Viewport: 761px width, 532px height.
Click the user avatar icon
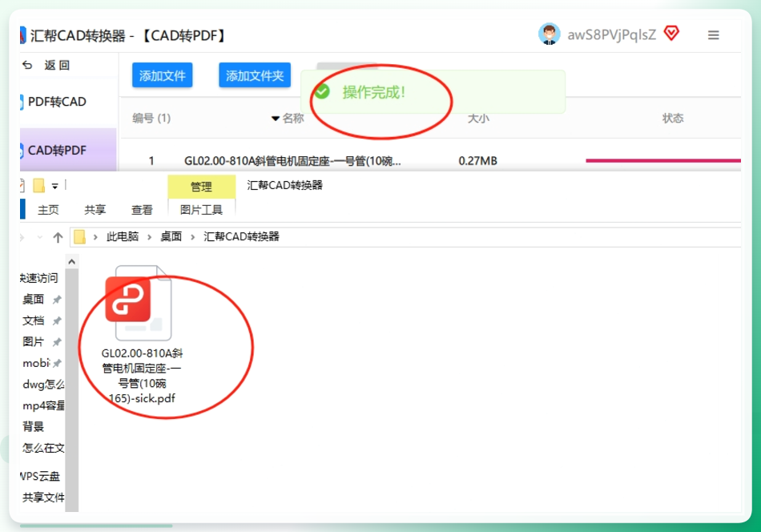click(550, 34)
